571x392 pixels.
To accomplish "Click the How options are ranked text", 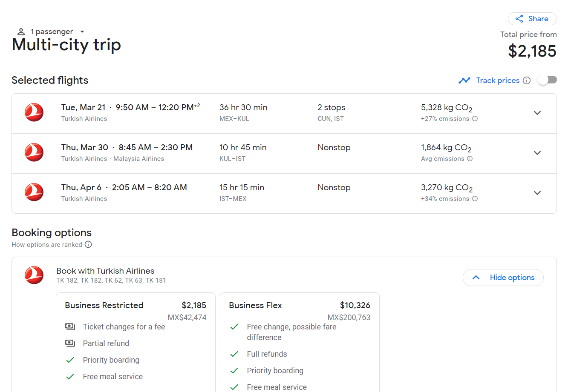I will (47, 245).
